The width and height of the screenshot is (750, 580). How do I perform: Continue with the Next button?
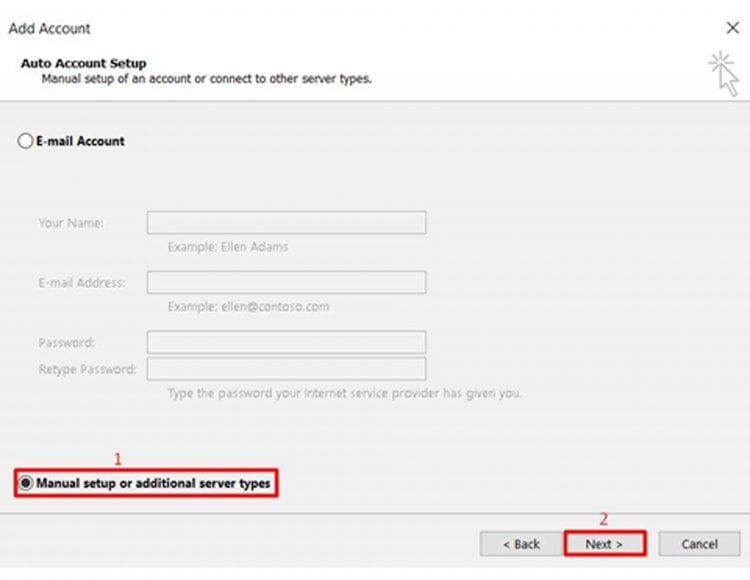pyautogui.click(x=605, y=544)
